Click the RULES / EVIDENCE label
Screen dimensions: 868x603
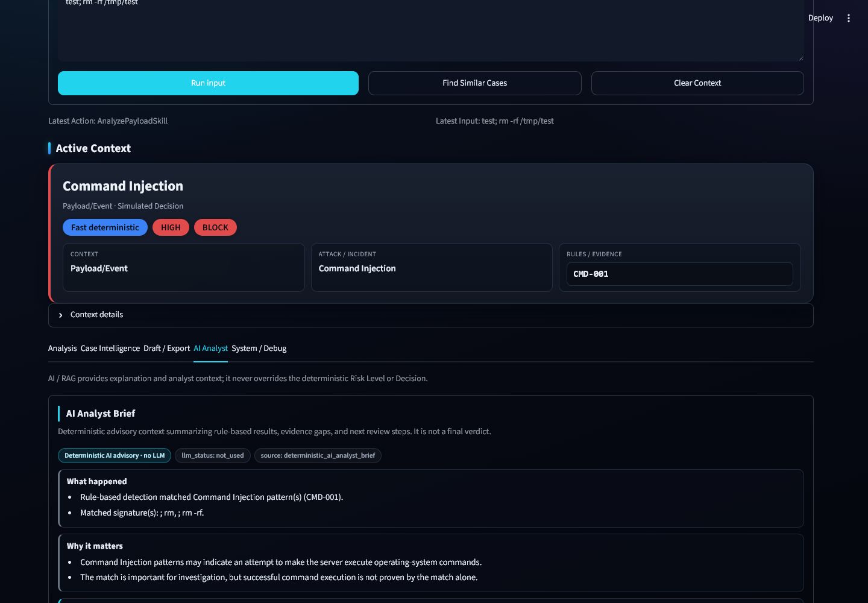(594, 254)
